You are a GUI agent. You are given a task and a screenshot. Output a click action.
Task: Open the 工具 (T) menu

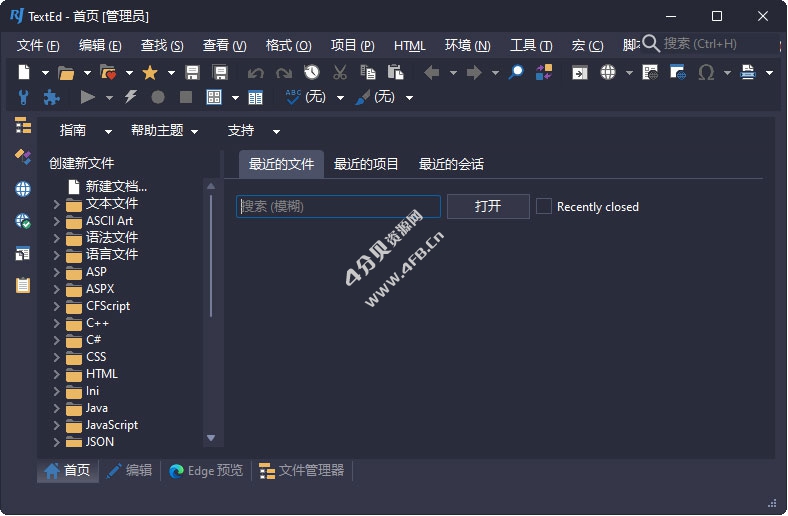pyautogui.click(x=531, y=46)
